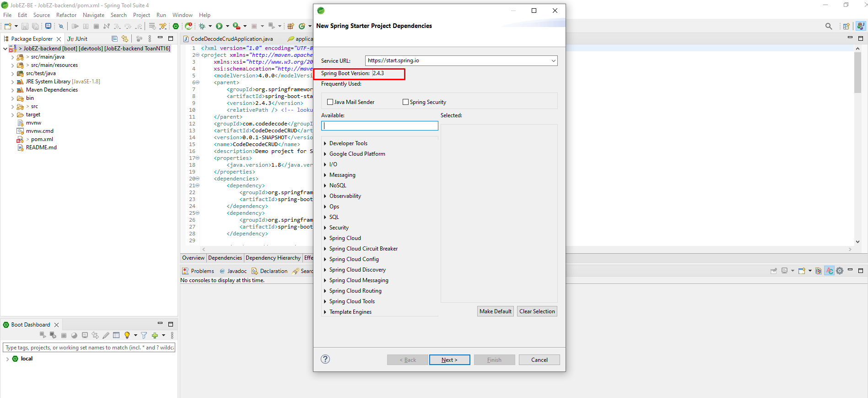Screen dimensions: 868x398
Task: Click the Open Perspective icon
Action: coord(846,26)
